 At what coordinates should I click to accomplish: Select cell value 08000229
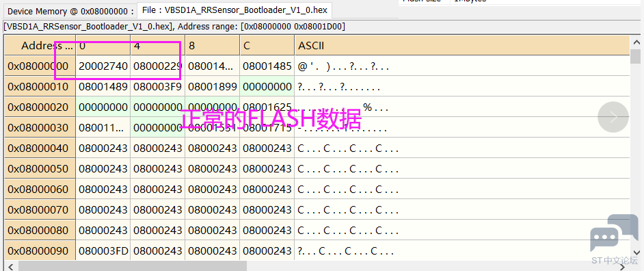coord(158,66)
